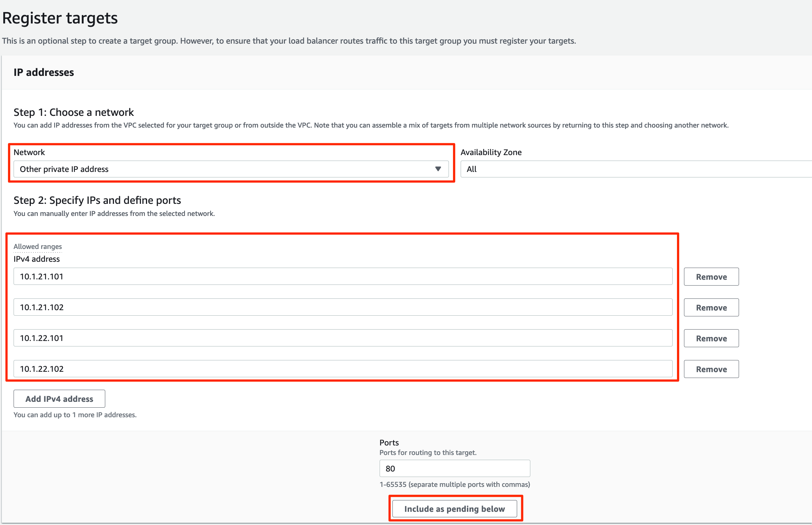Click the 'You can add up to 1 more IP addresses' text

[x=75, y=415]
